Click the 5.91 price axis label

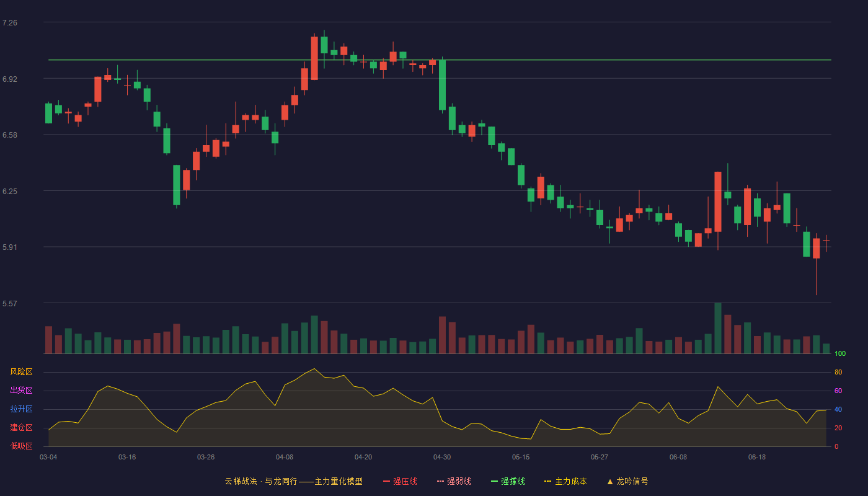tap(10, 247)
